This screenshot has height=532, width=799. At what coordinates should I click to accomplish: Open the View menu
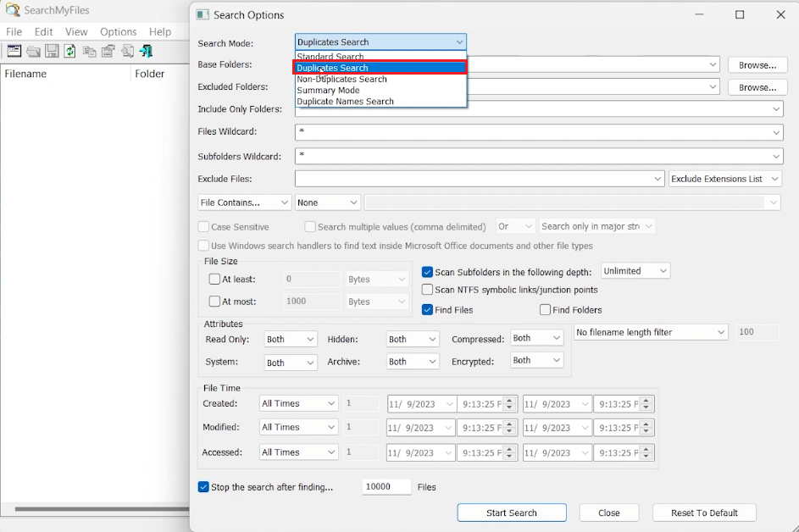click(76, 31)
